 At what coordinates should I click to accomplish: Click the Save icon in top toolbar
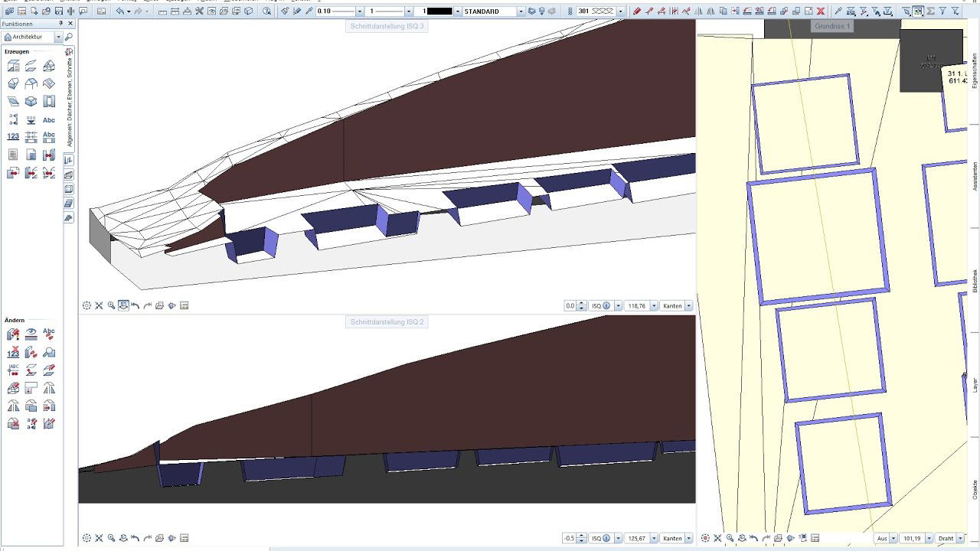58,11
